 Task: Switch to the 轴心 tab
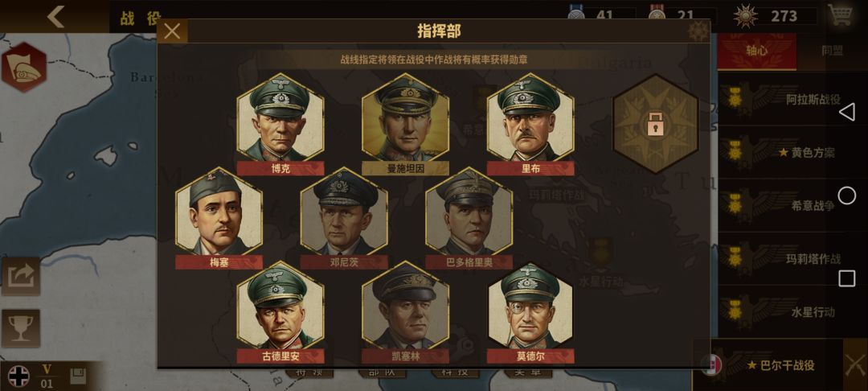point(757,51)
